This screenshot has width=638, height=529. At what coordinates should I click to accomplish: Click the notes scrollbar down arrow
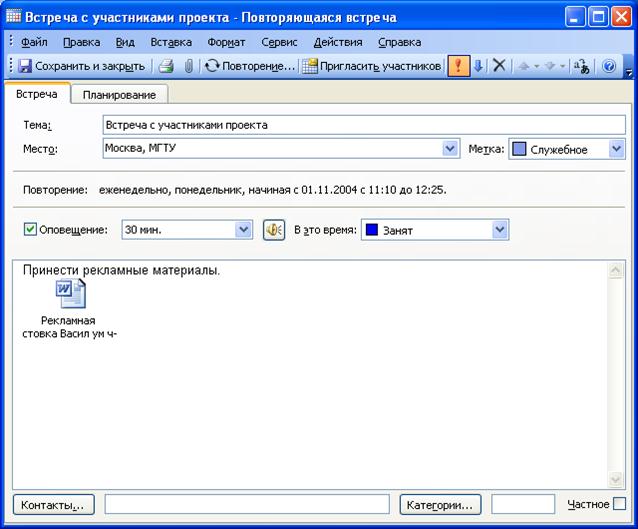point(615,479)
